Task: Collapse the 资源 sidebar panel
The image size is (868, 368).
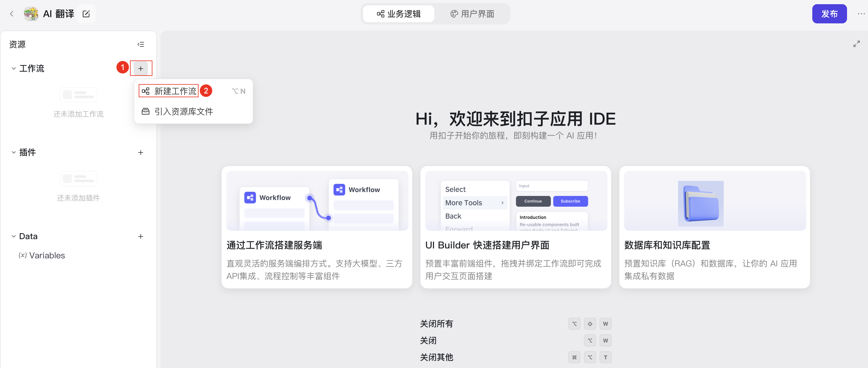Action: click(141, 44)
